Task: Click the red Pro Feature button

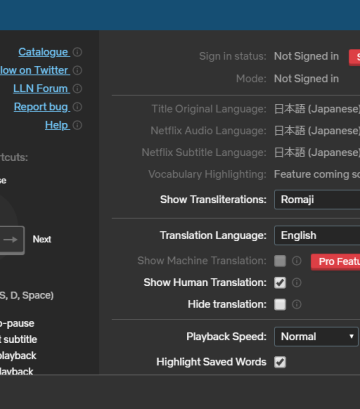Action: (x=335, y=262)
